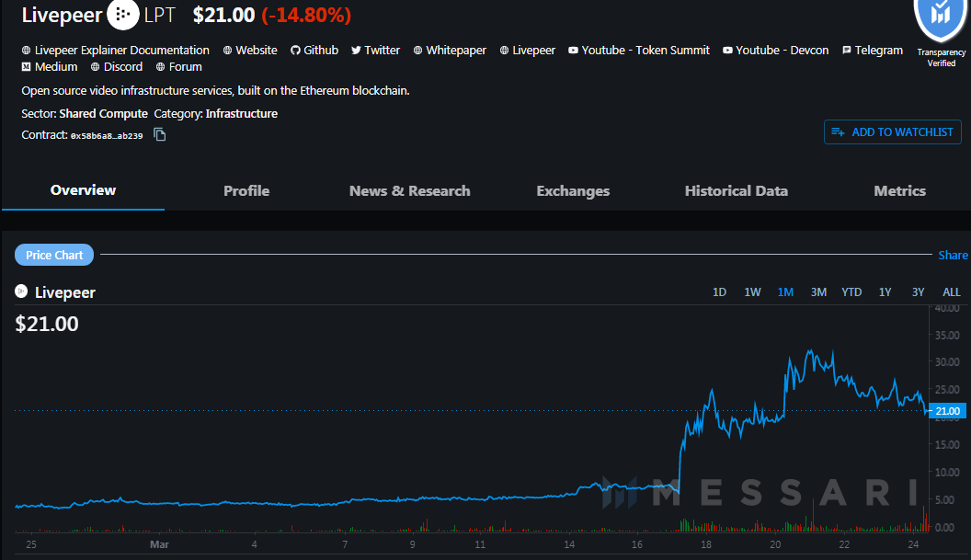Open the Forum link text
Image resolution: width=971 pixels, height=560 pixels.
tap(185, 67)
